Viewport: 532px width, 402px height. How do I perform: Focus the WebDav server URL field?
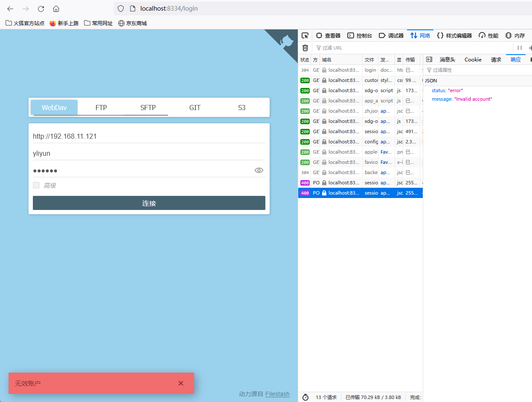149,136
